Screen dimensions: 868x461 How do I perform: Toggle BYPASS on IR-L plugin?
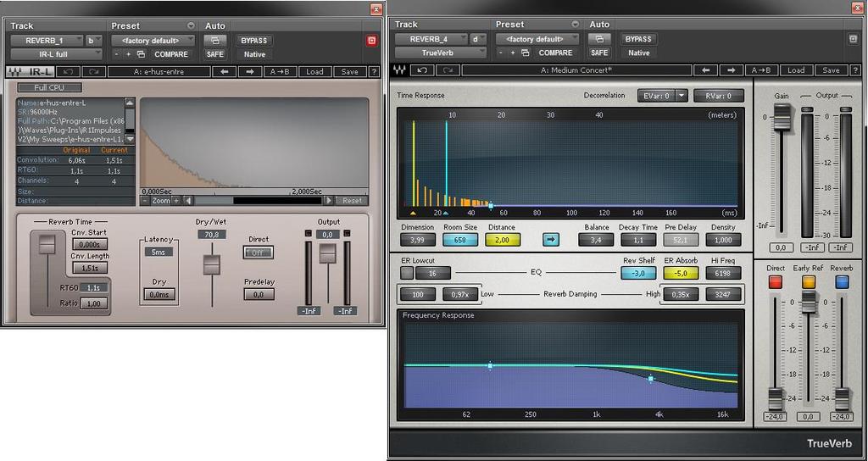pos(254,41)
